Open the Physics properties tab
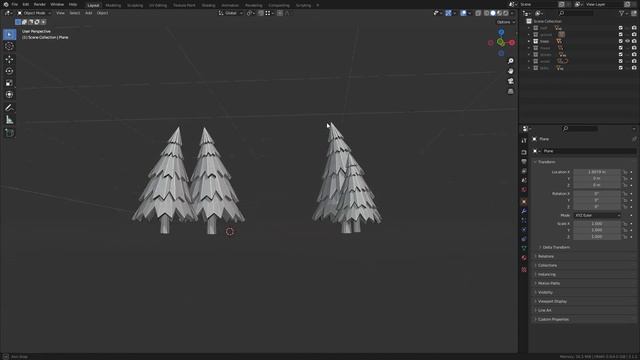Viewport: 640px width, 360px height. click(524, 230)
